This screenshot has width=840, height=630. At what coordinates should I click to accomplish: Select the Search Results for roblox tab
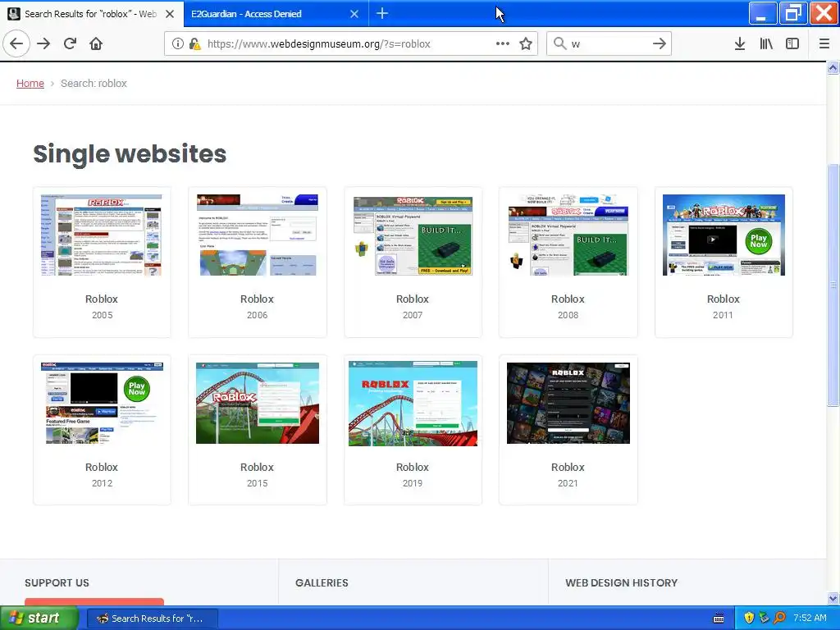pyautogui.click(x=92, y=14)
